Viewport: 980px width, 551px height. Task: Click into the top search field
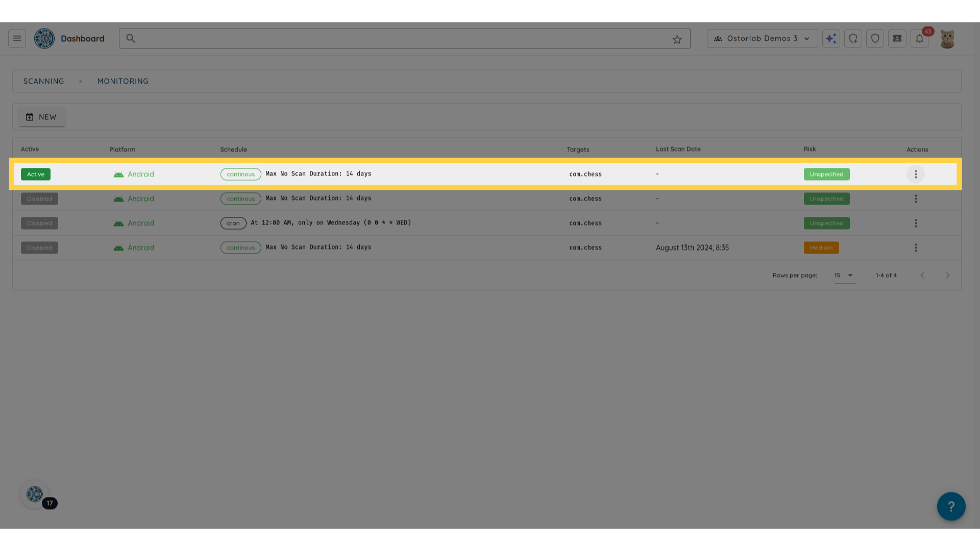point(398,39)
